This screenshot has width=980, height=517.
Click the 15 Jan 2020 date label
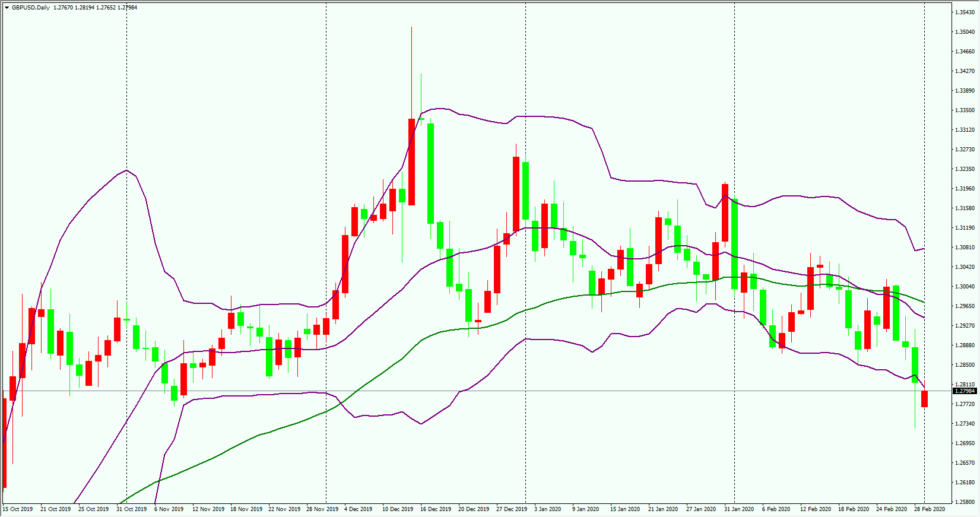tap(625, 509)
